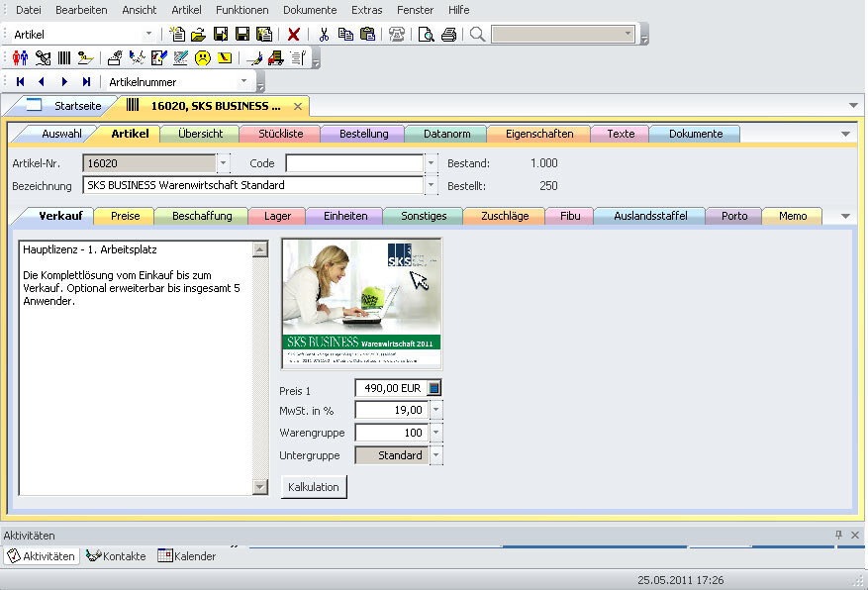
Task: Close the 16020, SKS BUSINESS document tab
Action: tap(298, 106)
